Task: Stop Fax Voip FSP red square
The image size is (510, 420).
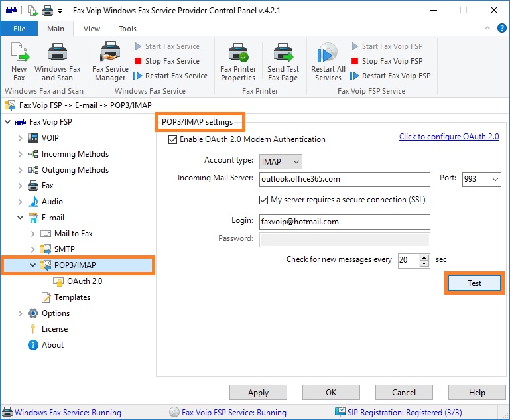Action: (x=355, y=61)
